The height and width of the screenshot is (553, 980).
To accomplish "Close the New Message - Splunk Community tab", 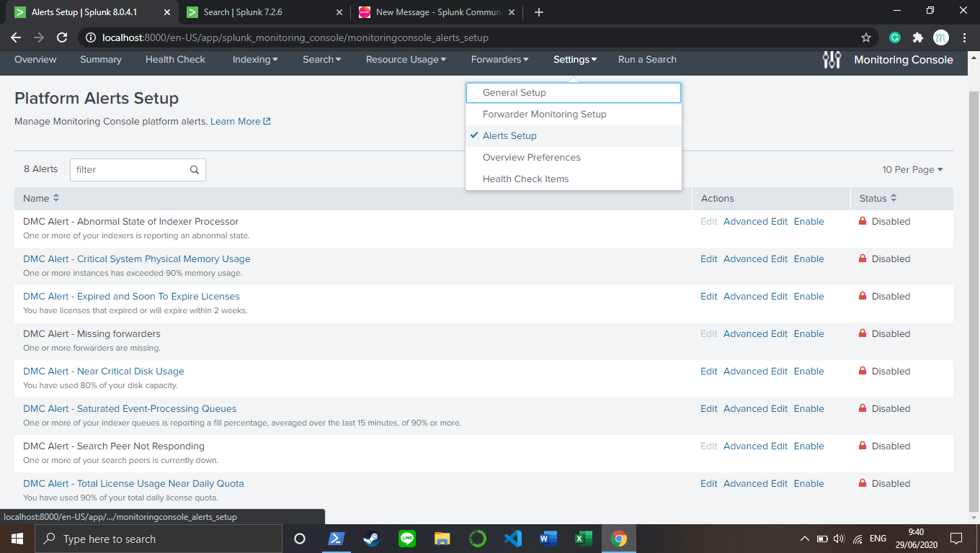I will pos(512,12).
